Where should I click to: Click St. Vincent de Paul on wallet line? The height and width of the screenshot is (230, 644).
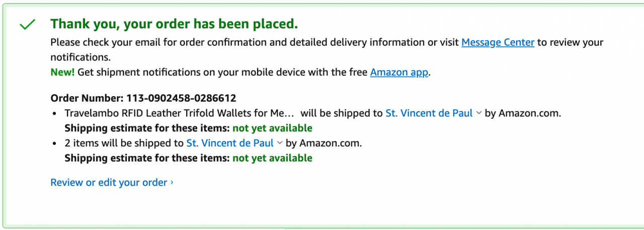(429, 113)
